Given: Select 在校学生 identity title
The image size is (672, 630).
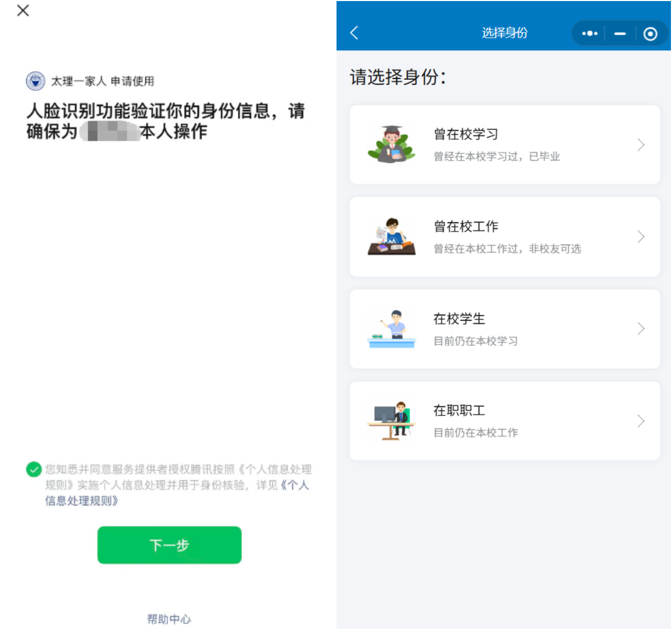Looking at the screenshot, I should pos(459,319).
